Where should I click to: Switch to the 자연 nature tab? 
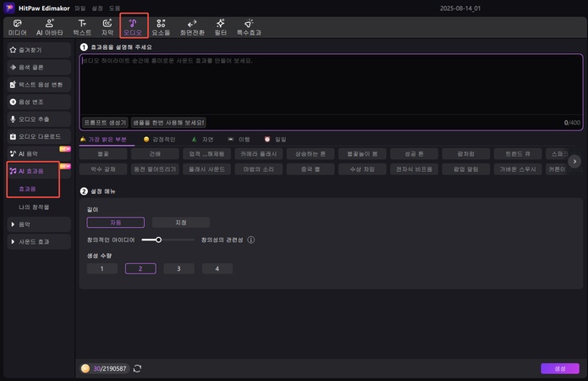[x=203, y=139]
